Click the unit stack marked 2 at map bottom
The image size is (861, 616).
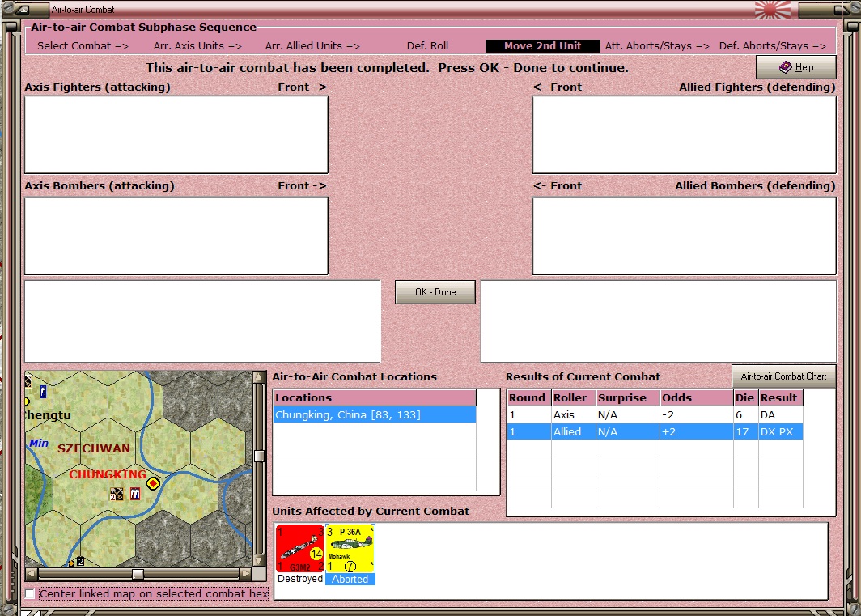pyautogui.click(x=80, y=562)
